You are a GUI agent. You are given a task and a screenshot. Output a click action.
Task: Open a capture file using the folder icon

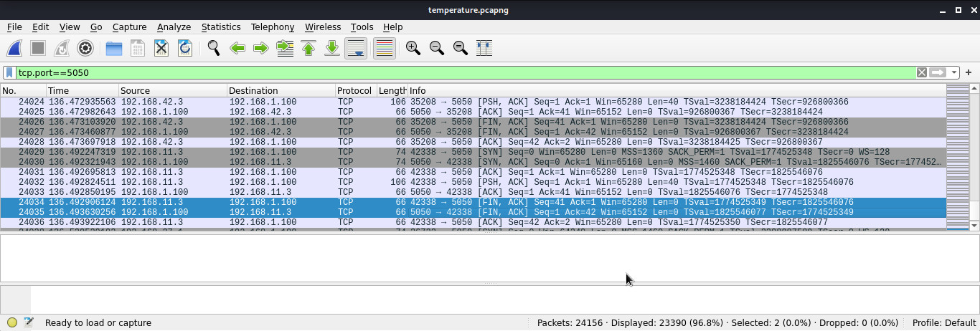113,48
